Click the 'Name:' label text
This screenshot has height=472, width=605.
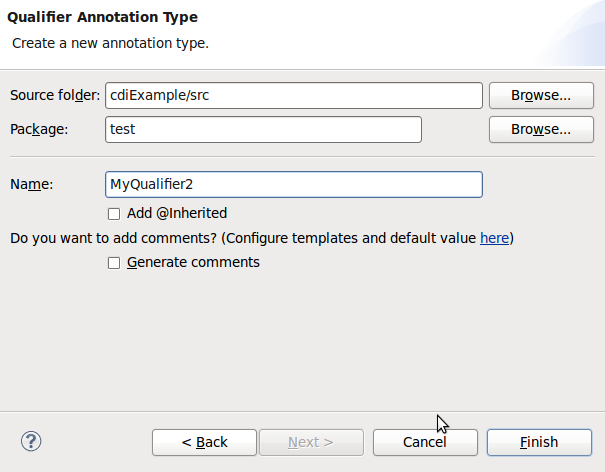[31, 184]
